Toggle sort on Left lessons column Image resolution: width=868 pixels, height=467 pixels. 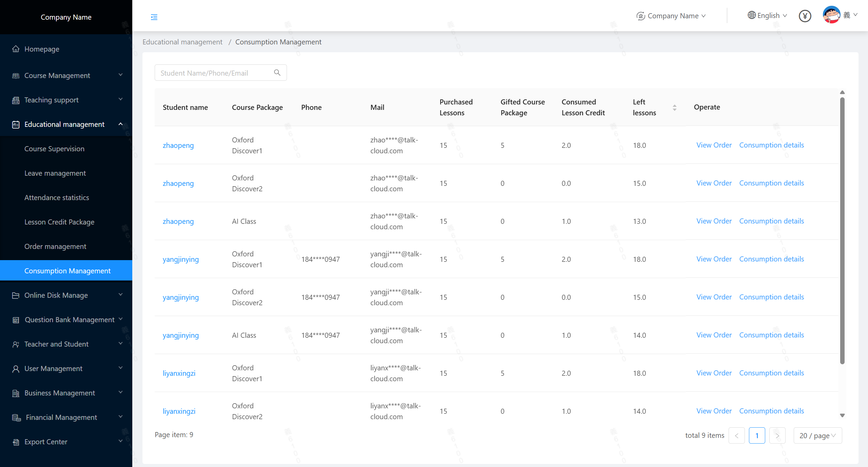click(674, 108)
